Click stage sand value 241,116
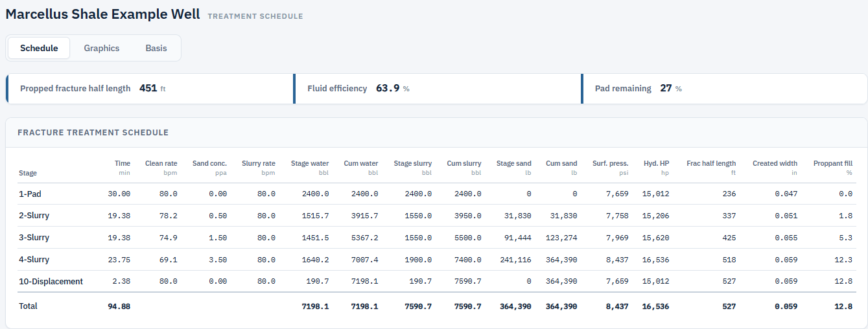The height and width of the screenshot is (329, 868). (x=515, y=260)
